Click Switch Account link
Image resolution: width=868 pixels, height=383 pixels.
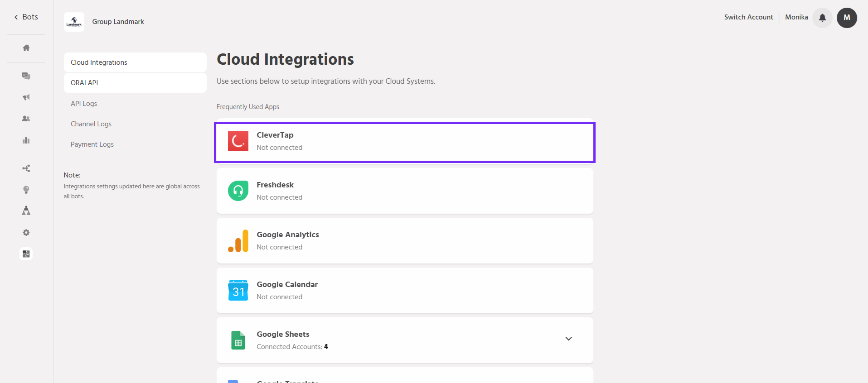coord(748,17)
